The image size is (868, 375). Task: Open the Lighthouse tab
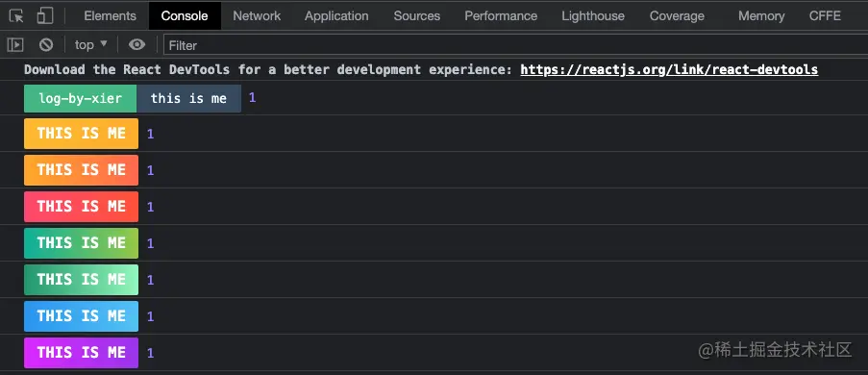pyautogui.click(x=593, y=16)
